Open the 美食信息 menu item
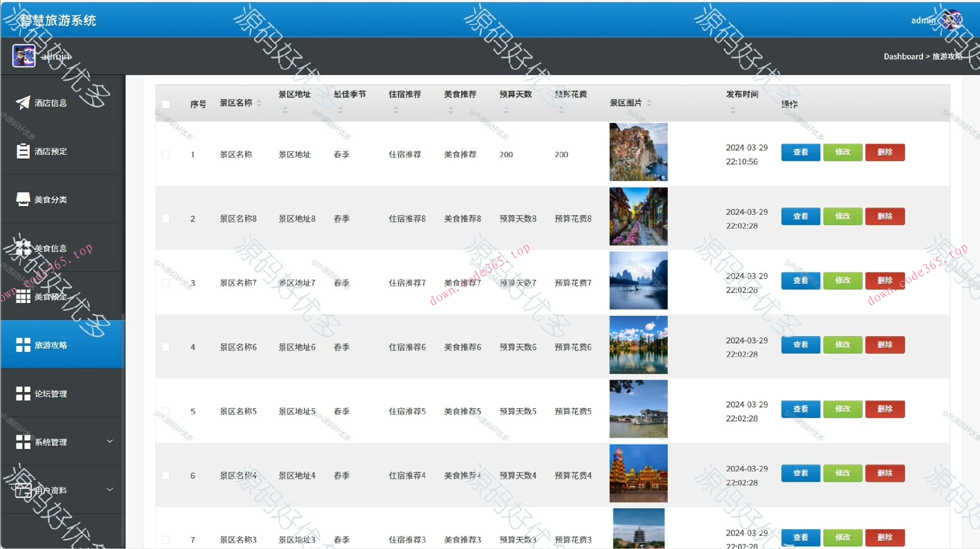Image resolution: width=980 pixels, height=549 pixels. [63, 248]
